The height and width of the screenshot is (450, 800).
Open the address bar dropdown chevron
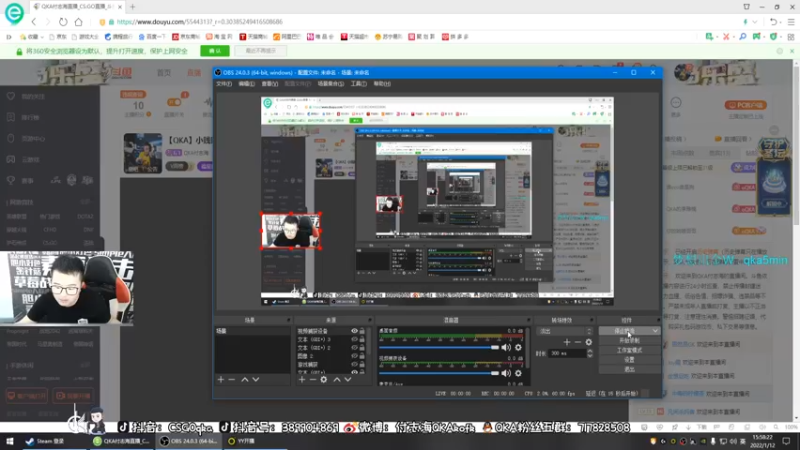pyautogui.click(x=755, y=22)
